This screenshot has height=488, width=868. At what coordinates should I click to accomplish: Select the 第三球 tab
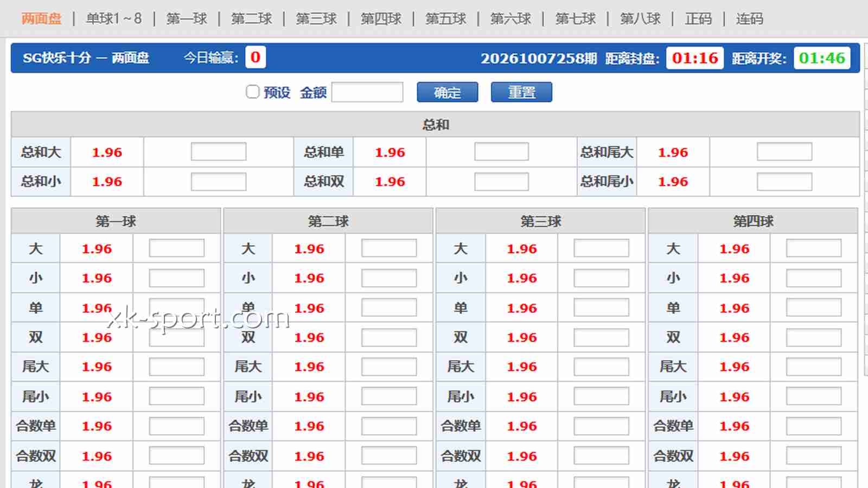pyautogui.click(x=316, y=19)
